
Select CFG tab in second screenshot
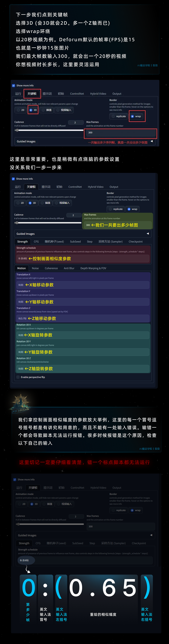click(36, 241)
